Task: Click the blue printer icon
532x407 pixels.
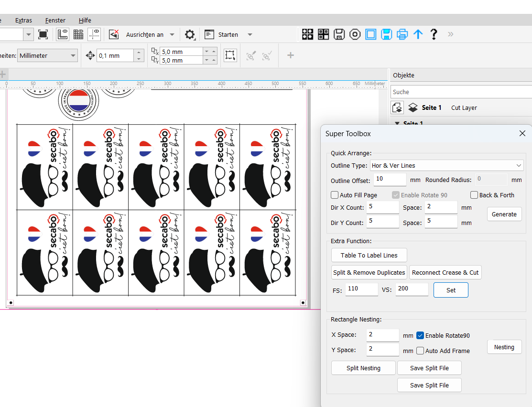Action: tap(402, 34)
